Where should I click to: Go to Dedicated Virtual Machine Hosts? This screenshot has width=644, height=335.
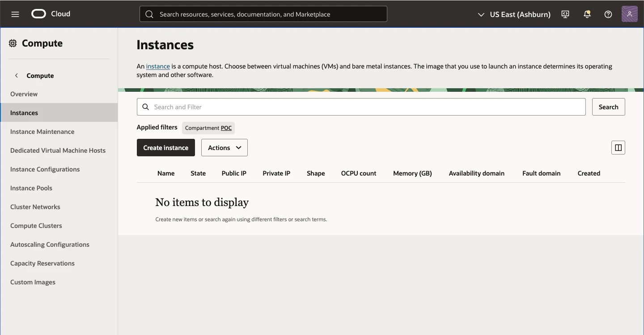pos(58,150)
